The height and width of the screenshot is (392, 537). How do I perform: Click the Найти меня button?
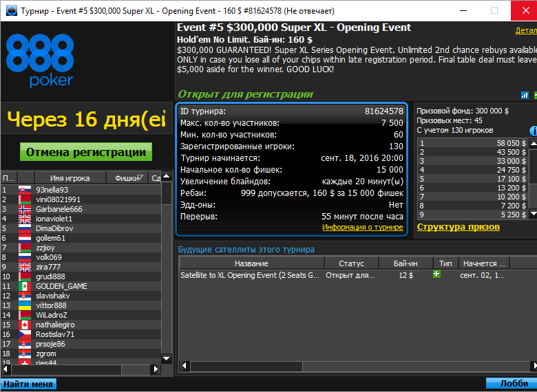(28, 384)
